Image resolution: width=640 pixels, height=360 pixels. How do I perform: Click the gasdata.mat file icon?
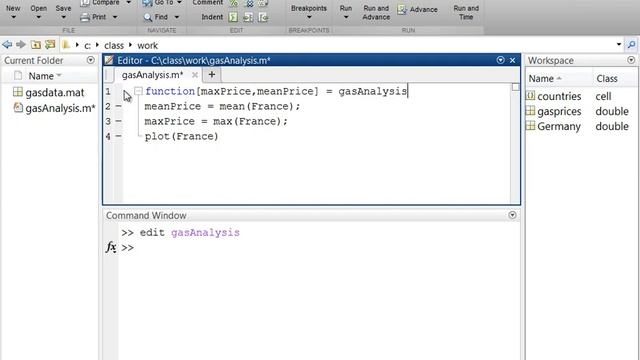point(18,92)
